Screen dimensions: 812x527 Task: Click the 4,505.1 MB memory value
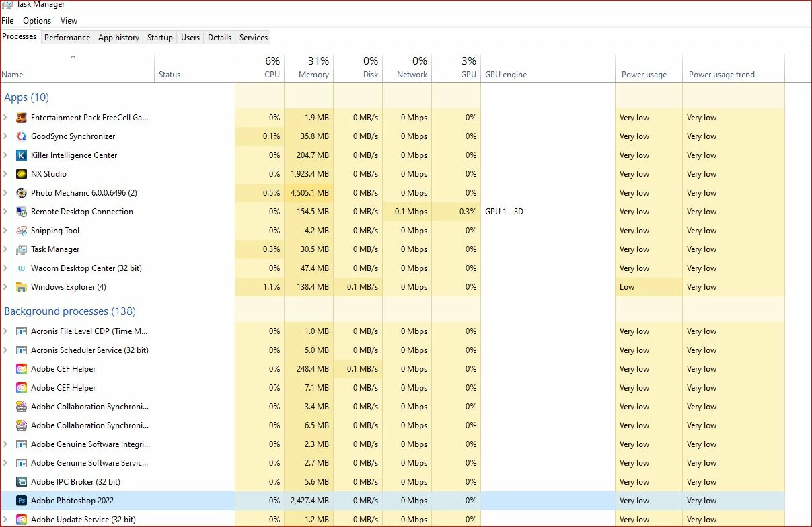coord(309,193)
